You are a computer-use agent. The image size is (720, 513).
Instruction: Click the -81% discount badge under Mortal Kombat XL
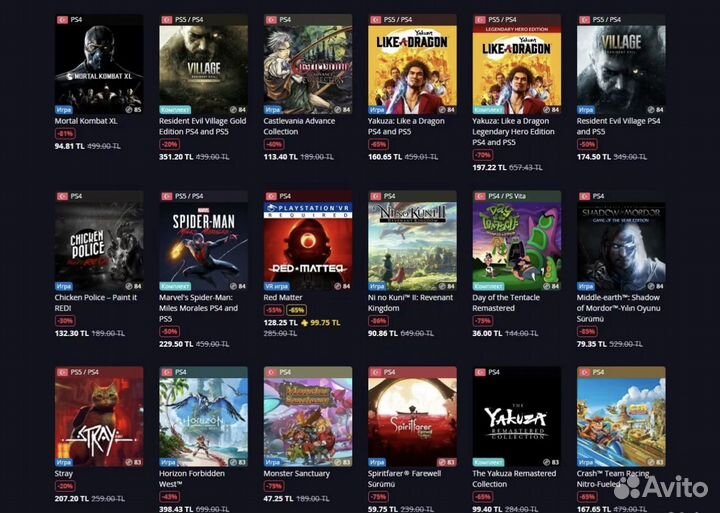65,134
